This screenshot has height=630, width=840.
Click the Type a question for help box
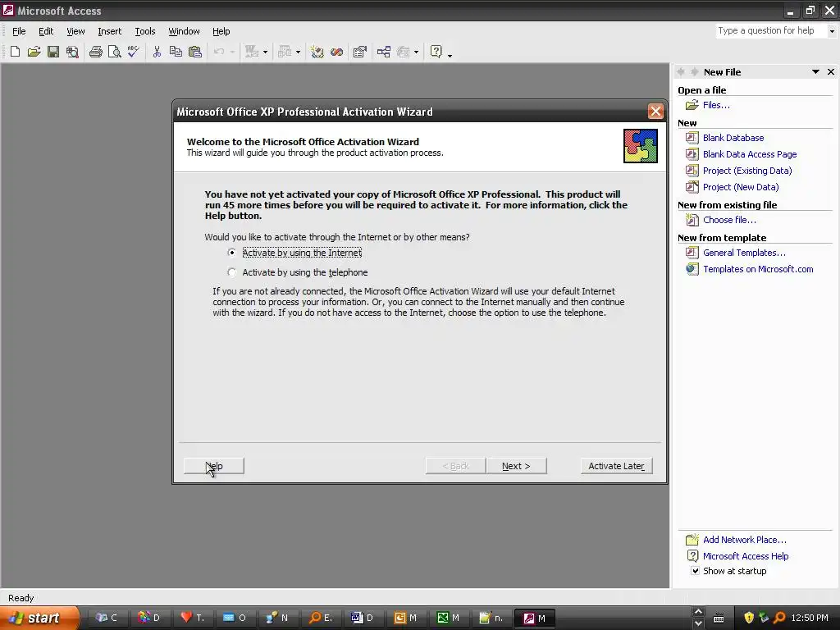point(771,31)
